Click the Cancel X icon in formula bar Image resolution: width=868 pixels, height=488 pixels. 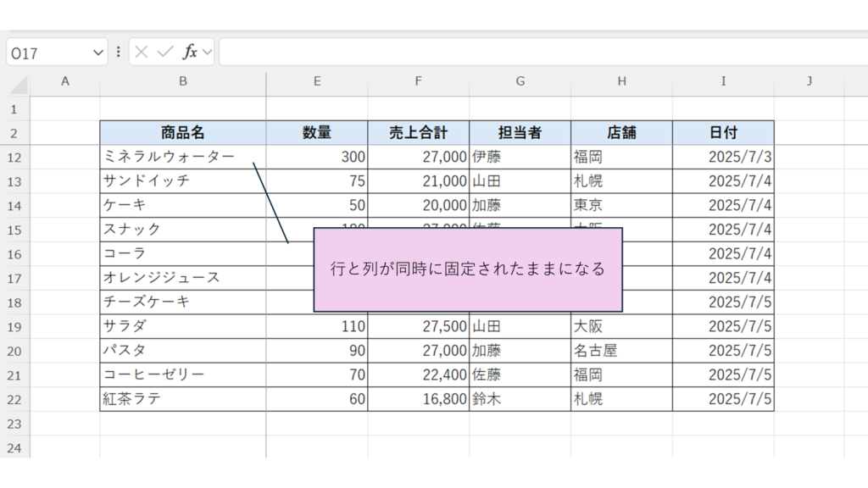coord(142,53)
